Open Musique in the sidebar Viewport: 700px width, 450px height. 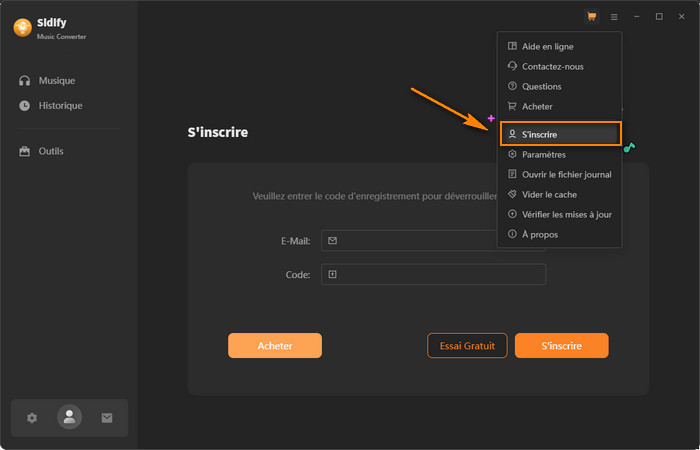tap(56, 80)
